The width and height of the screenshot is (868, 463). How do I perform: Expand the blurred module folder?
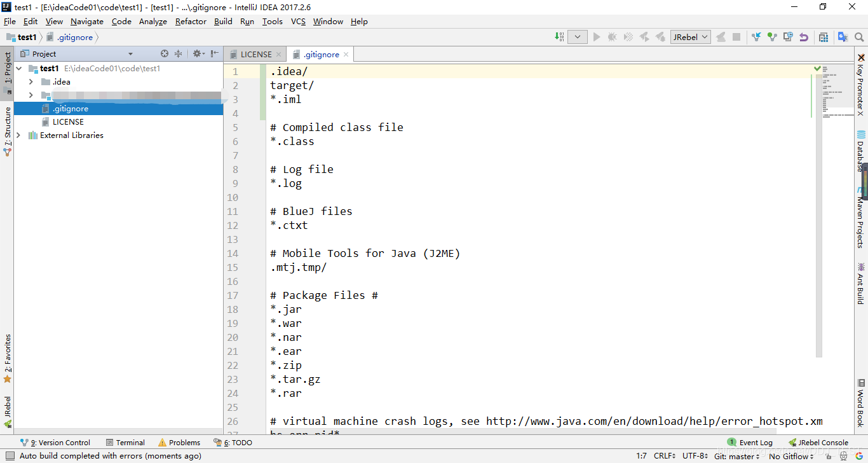point(31,95)
